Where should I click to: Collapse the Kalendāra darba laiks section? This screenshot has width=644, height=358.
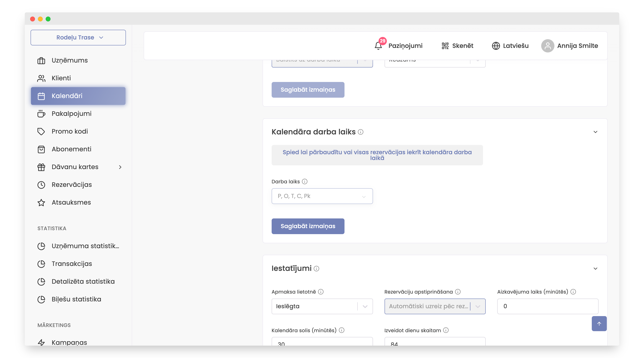pos(595,132)
